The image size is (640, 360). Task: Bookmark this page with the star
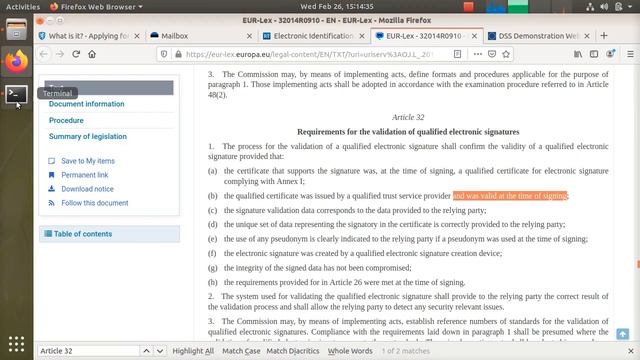[506, 54]
